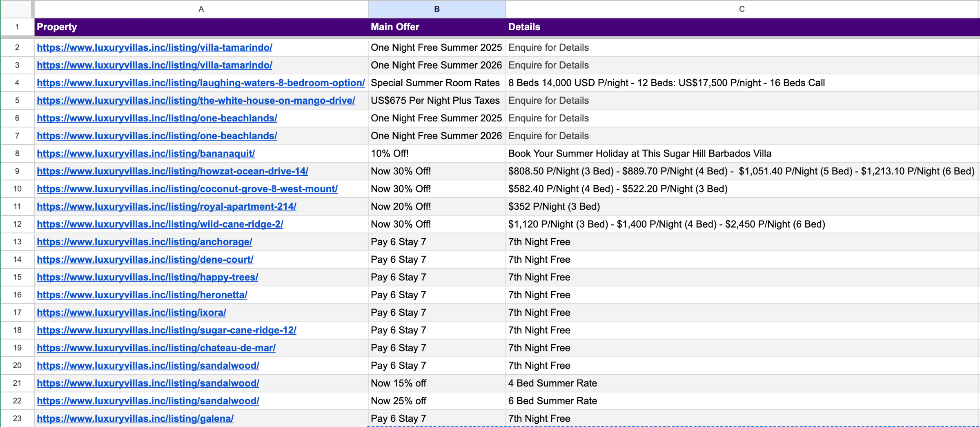
Task: Select 'US$675 Per Night Plus Taxes' cell
Action: point(437,101)
